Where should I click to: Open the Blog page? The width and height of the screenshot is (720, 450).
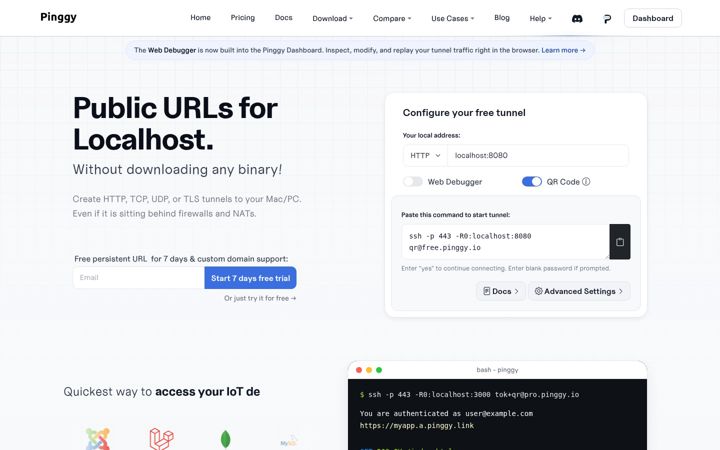pyautogui.click(x=502, y=17)
